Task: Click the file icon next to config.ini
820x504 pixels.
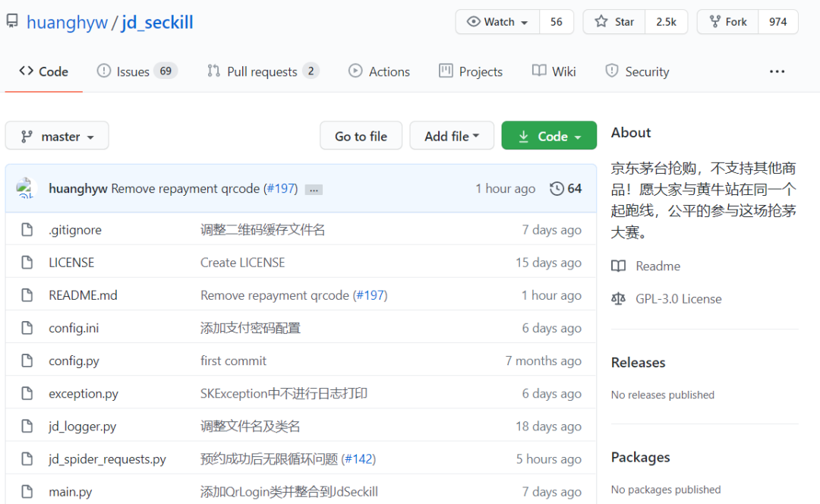Action: coord(27,328)
